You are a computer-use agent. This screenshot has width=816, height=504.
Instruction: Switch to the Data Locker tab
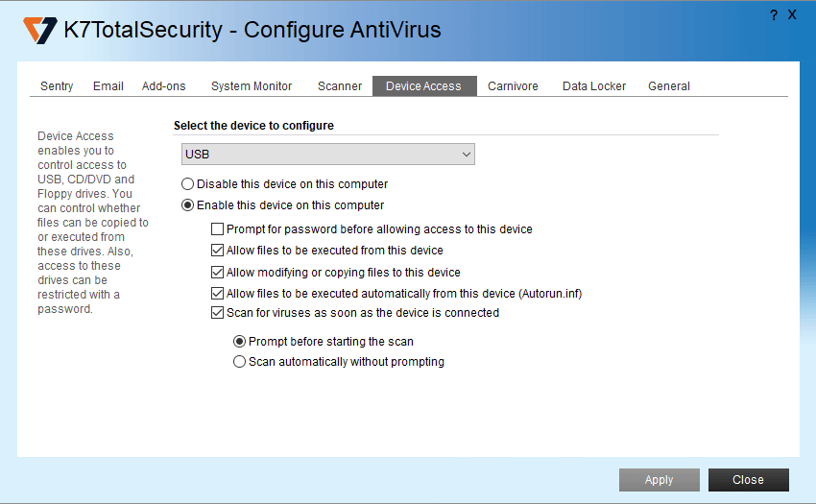(594, 86)
